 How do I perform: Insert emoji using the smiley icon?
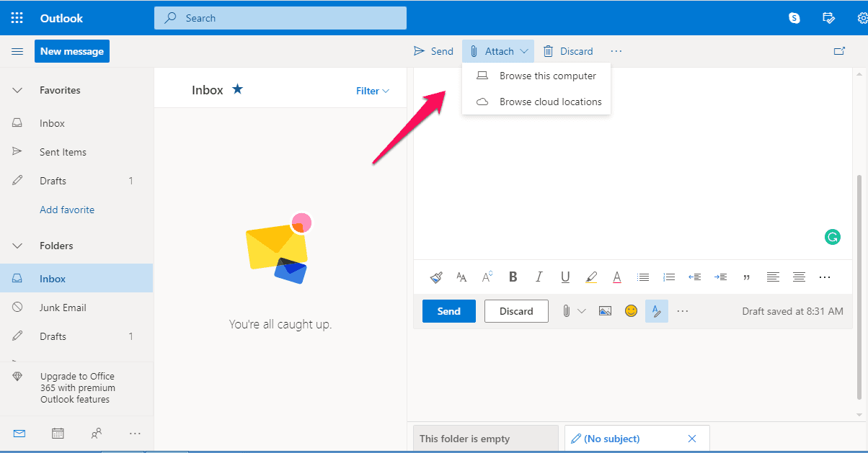click(631, 311)
